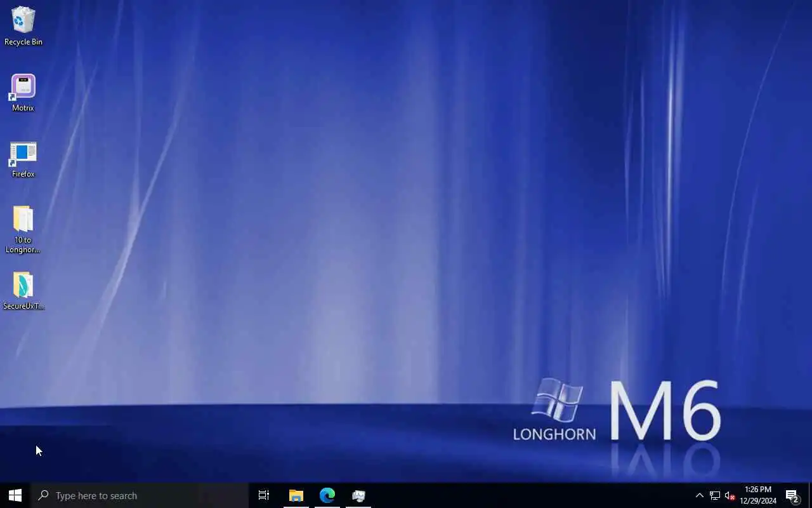Select the Firefox desktop shortcut
Image resolution: width=812 pixels, height=508 pixels.
click(x=23, y=159)
